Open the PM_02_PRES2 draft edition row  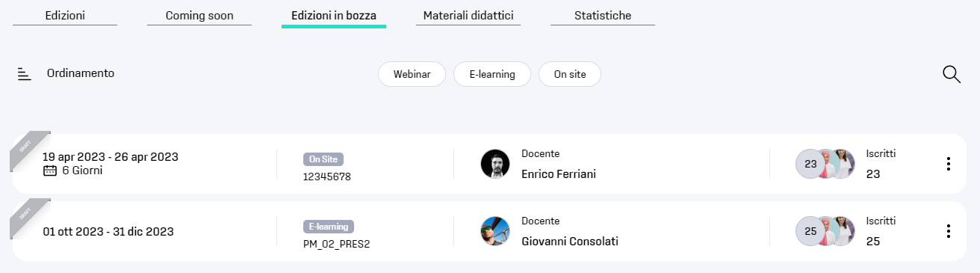coord(489,231)
